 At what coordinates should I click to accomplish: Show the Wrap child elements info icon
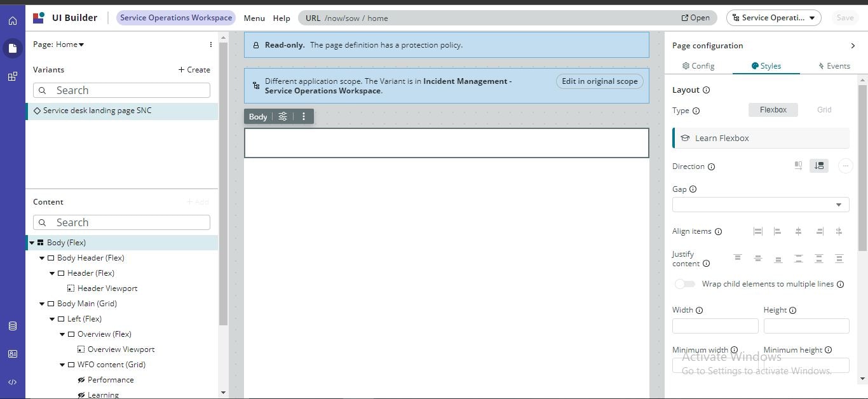point(840,285)
